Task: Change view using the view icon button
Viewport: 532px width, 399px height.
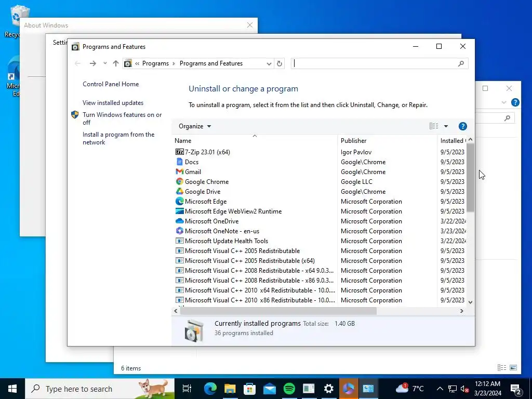Action: click(434, 126)
